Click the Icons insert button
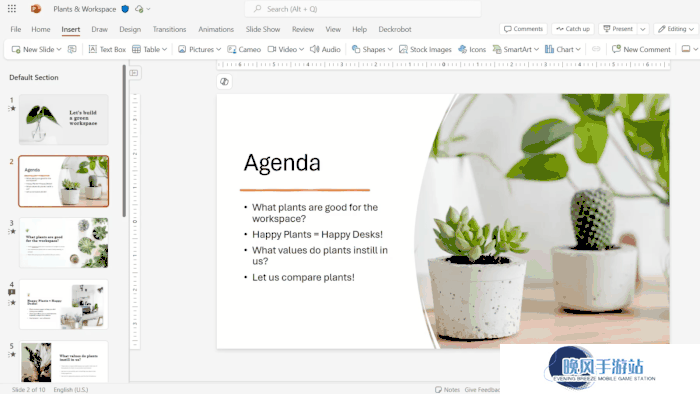The height and width of the screenshot is (394, 700). [x=472, y=49]
